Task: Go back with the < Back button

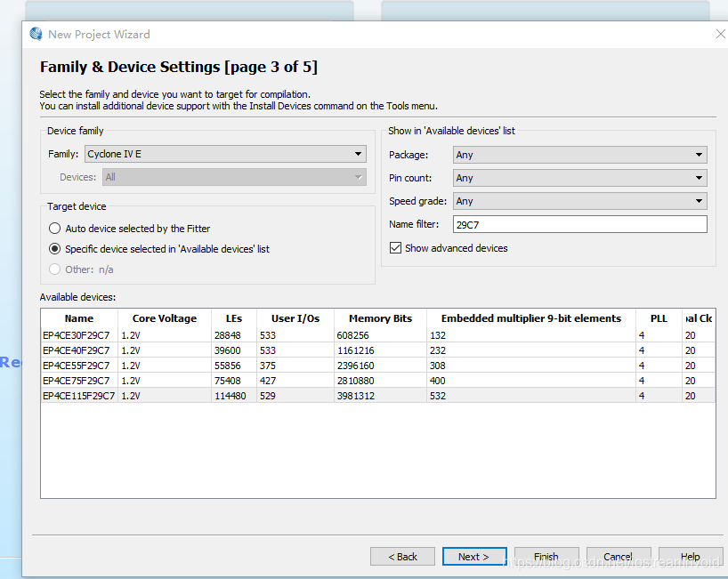Action: (402, 557)
